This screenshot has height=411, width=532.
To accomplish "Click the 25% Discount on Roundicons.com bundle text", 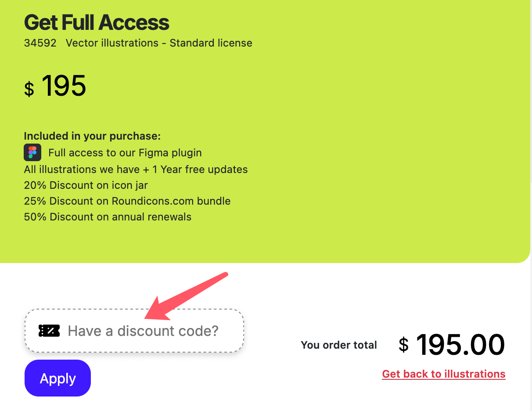I will (x=127, y=201).
